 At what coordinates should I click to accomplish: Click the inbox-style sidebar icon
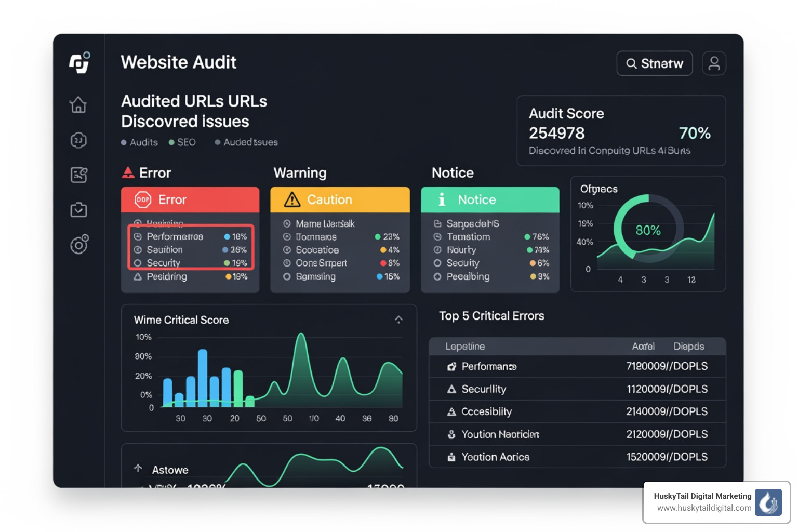(x=78, y=210)
